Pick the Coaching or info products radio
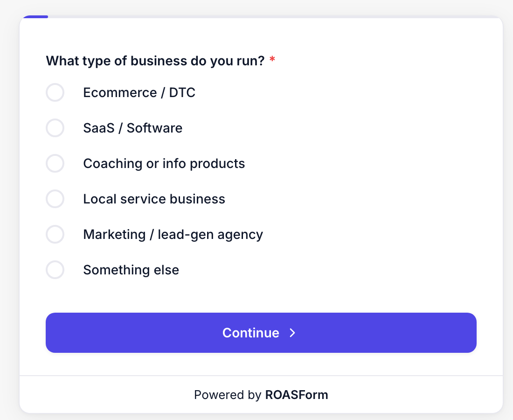Viewport: 513px width, 420px height. (55, 163)
